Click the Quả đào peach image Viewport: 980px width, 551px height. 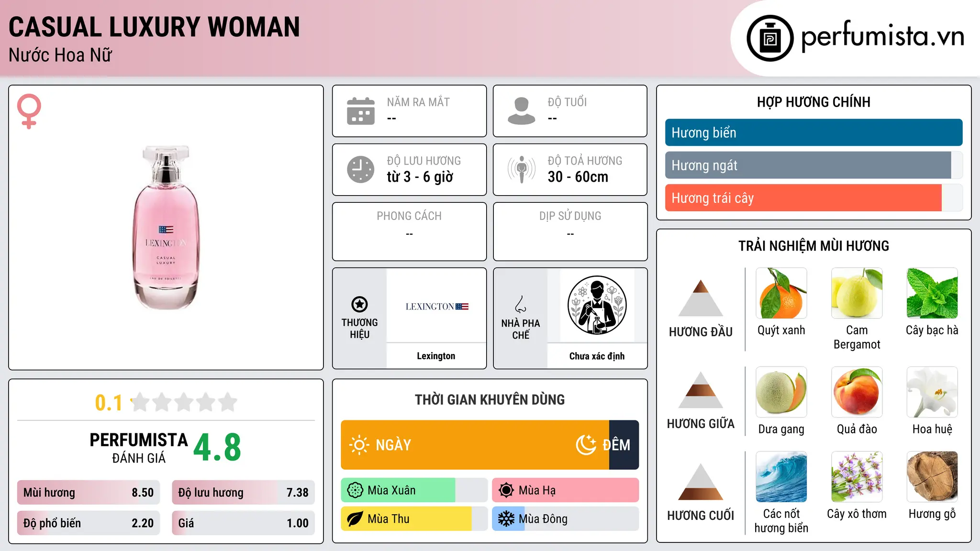click(857, 392)
